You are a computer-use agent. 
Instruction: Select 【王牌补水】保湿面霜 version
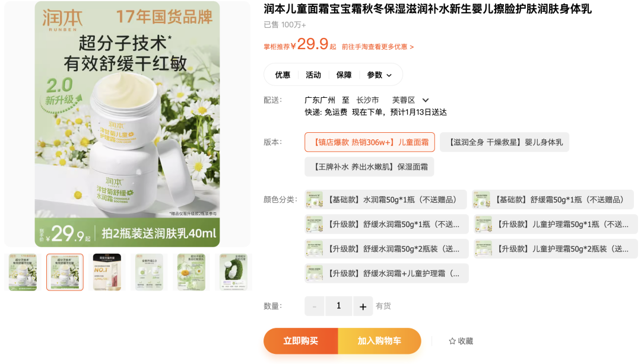[369, 167]
